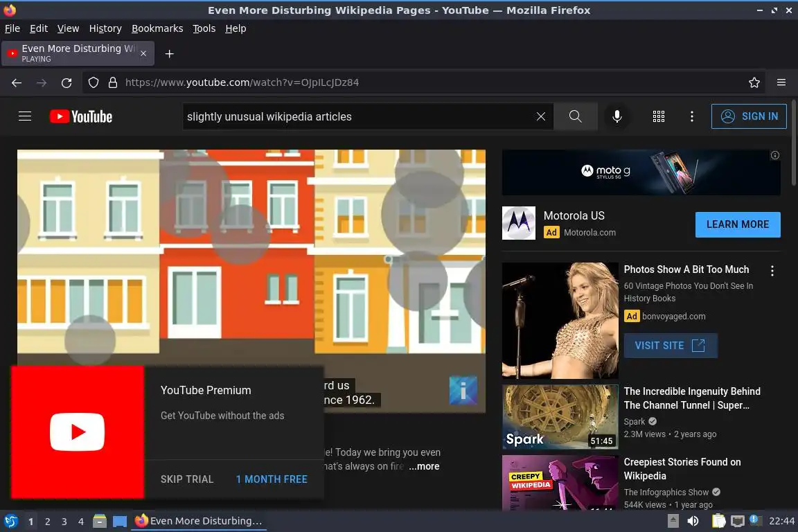This screenshot has width=798, height=532.
Task: Open the File menu
Action: (12, 28)
